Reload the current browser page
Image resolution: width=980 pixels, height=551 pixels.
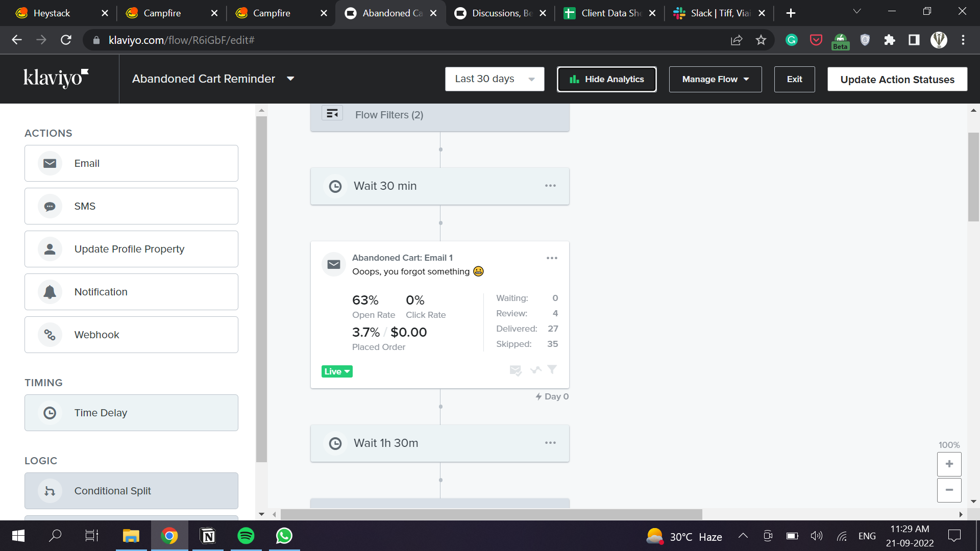pyautogui.click(x=66, y=40)
